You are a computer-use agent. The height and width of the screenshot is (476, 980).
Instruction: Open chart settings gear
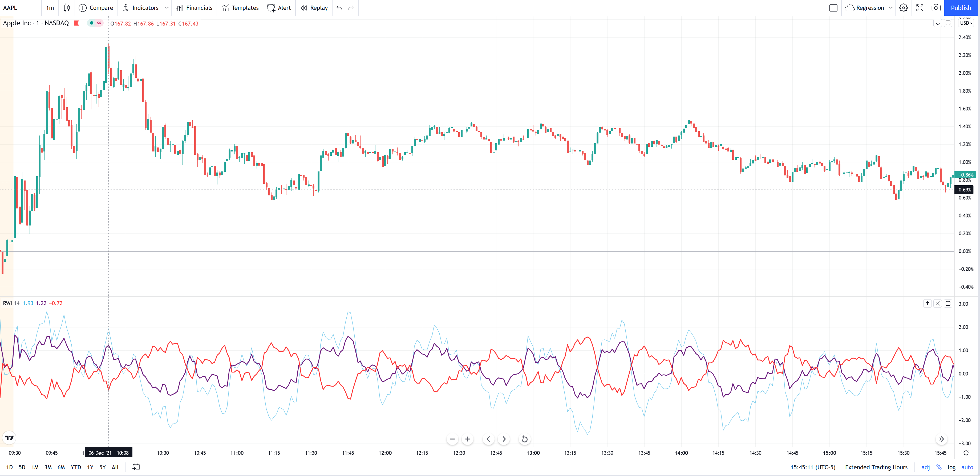pyautogui.click(x=904, y=8)
